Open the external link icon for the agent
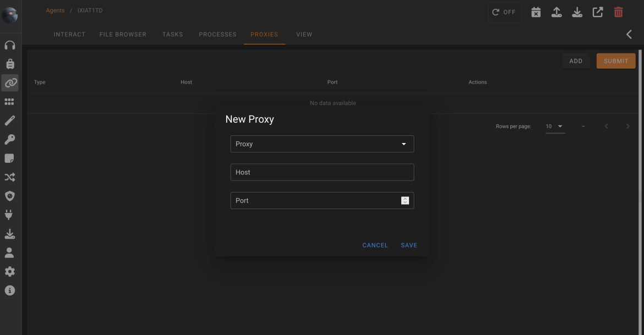The height and width of the screenshot is (335, 644). click(x=597, y=10)
